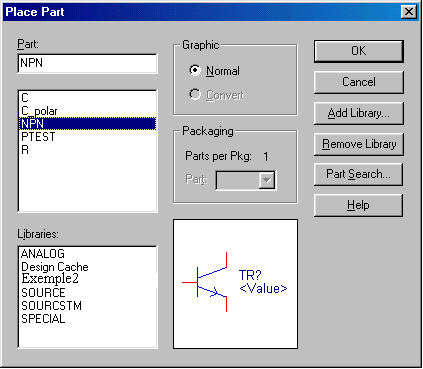
Task: Expand the Packaging Part dropdown
Action: (x=267, y=180)
